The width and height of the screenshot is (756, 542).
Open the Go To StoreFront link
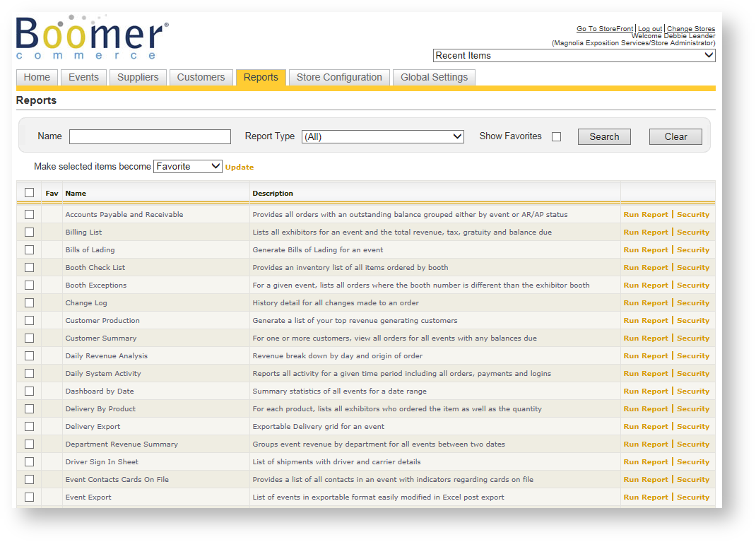pyautogui.click(x=604, y=29)
